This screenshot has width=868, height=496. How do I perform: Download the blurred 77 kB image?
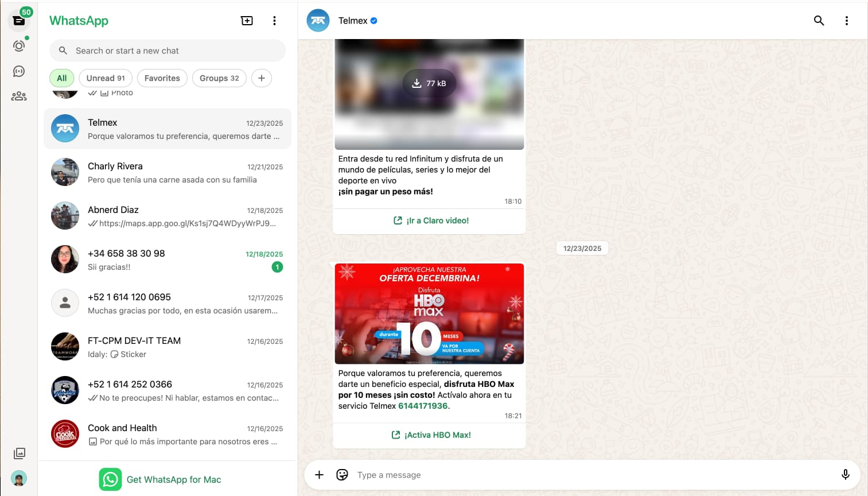[429, 83]
